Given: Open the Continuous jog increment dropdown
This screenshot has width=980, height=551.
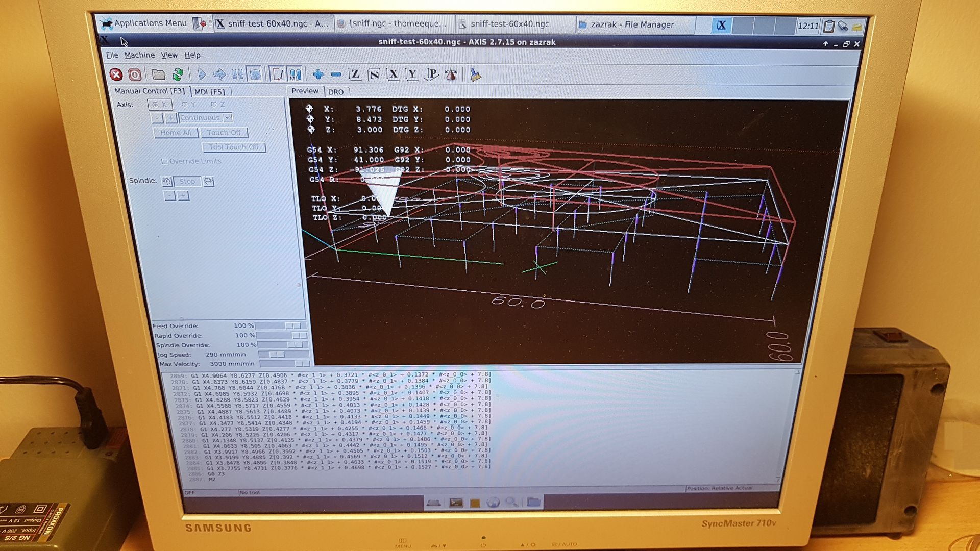Looking at the screenshot, I should coord(228,118).
